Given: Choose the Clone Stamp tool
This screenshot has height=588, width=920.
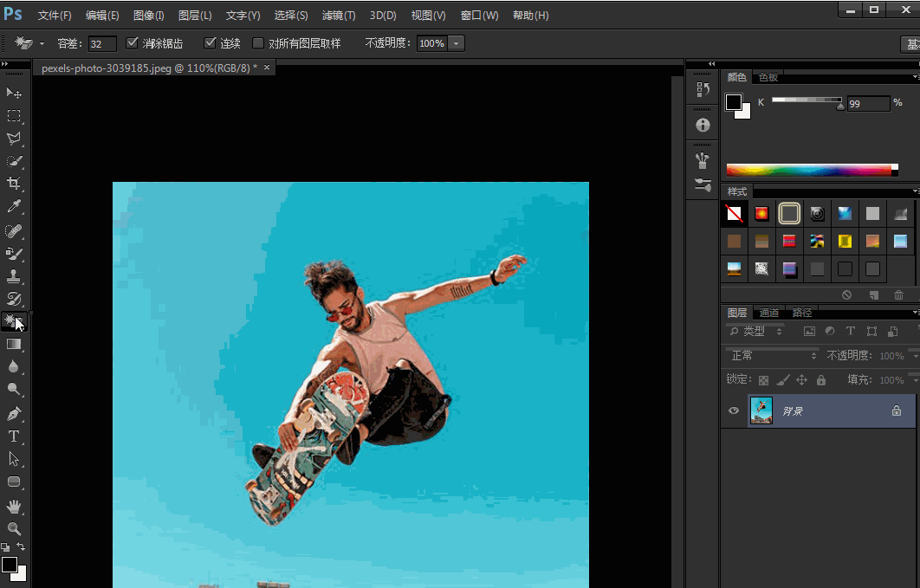Looking at the screenshot, I should point(14,276).
